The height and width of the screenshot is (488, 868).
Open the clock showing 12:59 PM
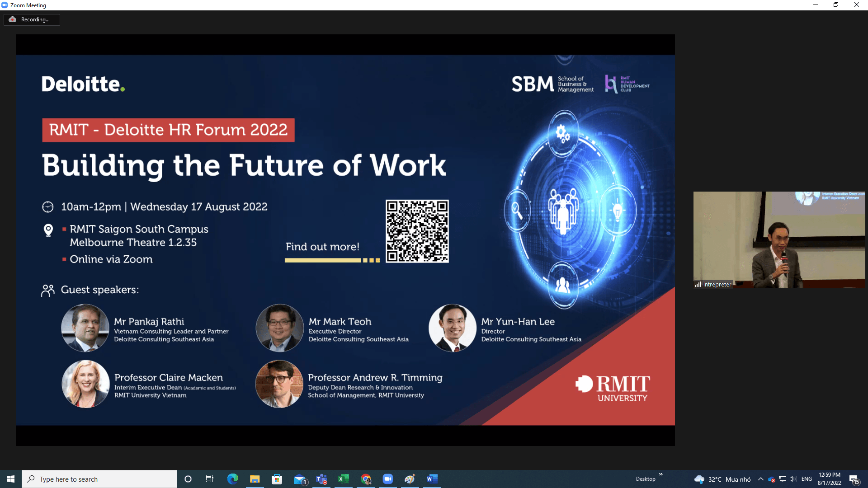[830, 479]
